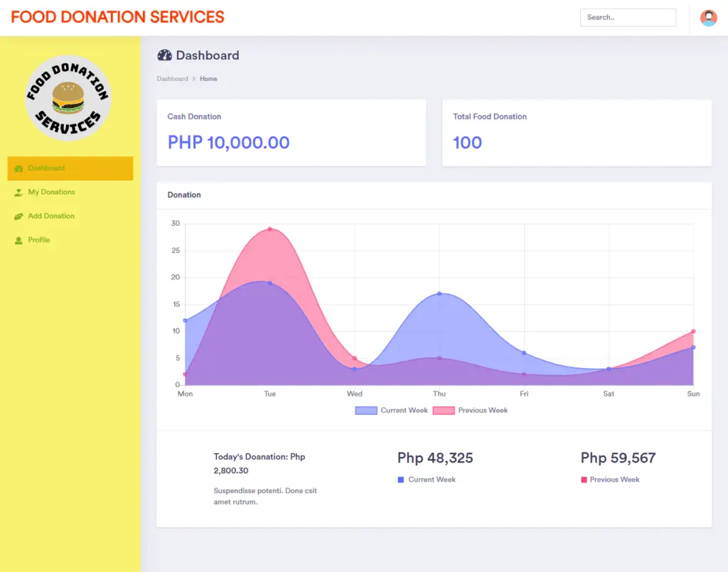The image size is (728, 572).
Task: Open the My Donations menu item
Action: (51, 193)
